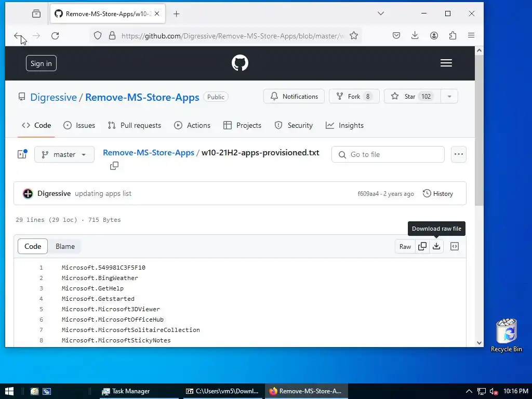This screenshot has width=532, height=399.
Task: Expand the file tree side panel
Action: [22, 154]
